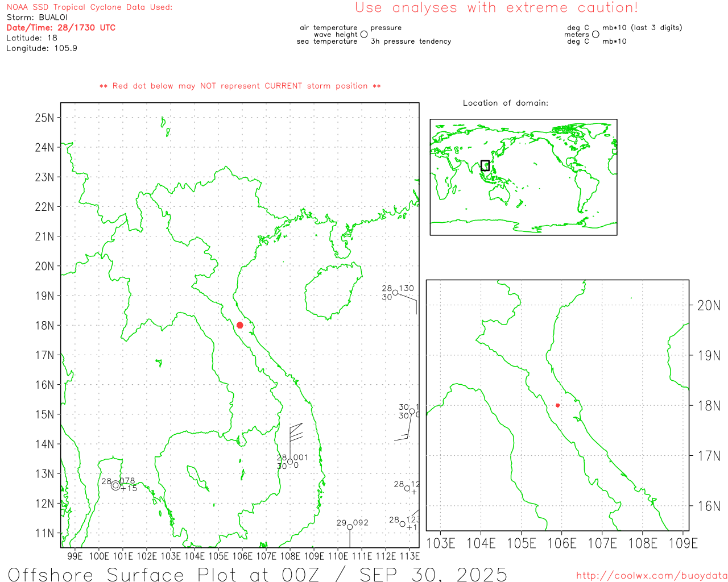Select the double-circle station marker labeled 078
This screenshot has height=582, width=728.
pos(115,485)
